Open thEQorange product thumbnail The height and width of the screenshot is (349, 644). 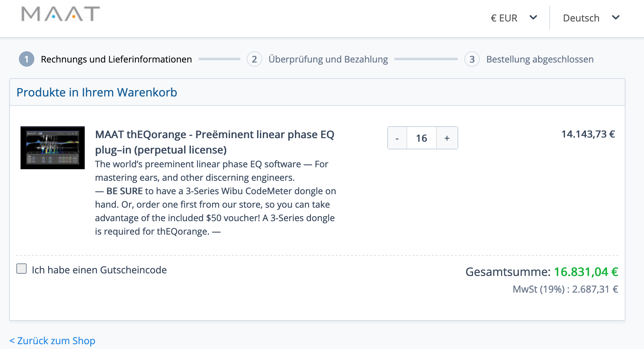click(x=53, y=148)
